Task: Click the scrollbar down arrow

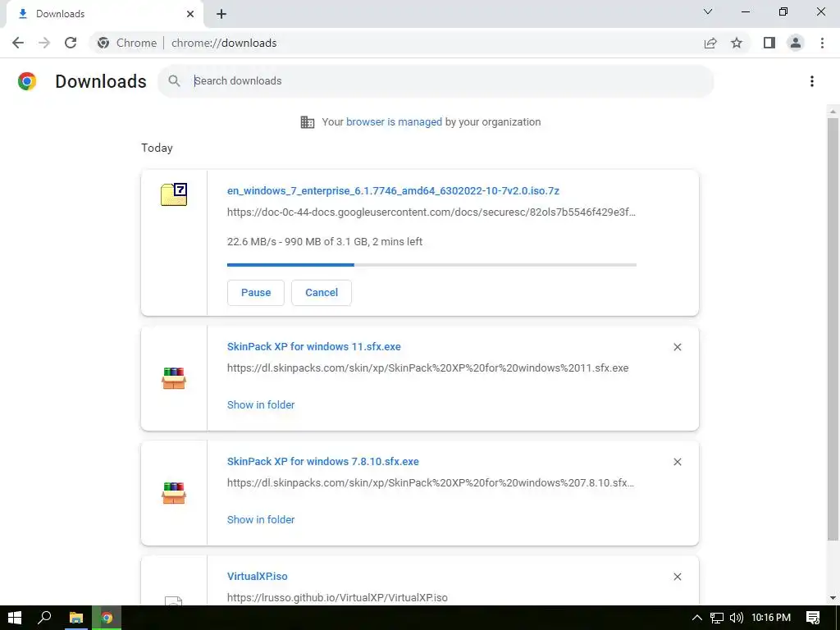Action: tap(833, 598)
